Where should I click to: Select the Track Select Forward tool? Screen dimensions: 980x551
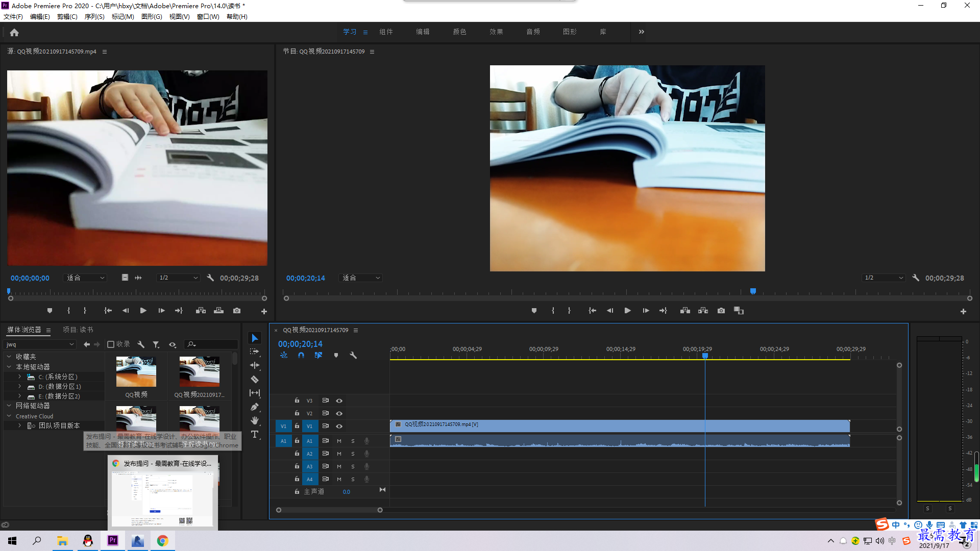255,352
